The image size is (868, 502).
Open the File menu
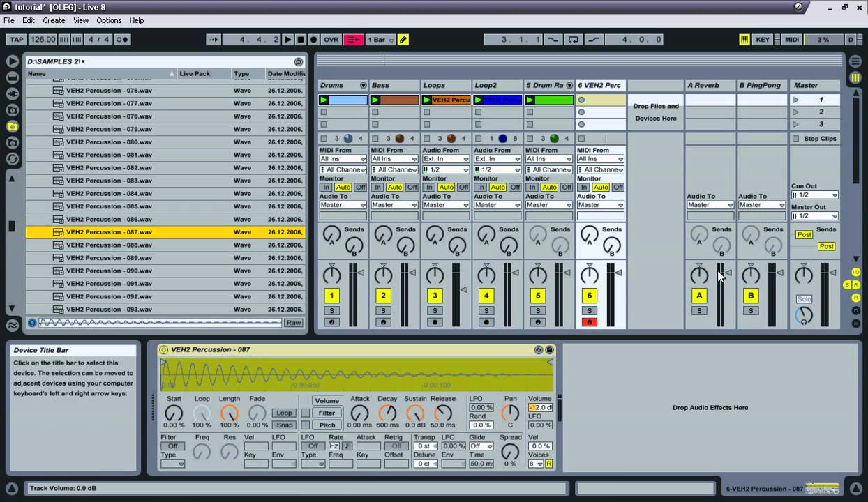(9, 21)
